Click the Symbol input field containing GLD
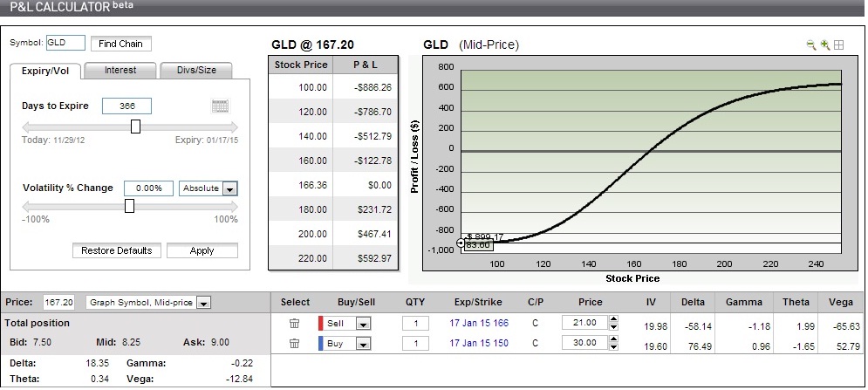This screenshot has width=868, height=390. (x=65, y=43)
